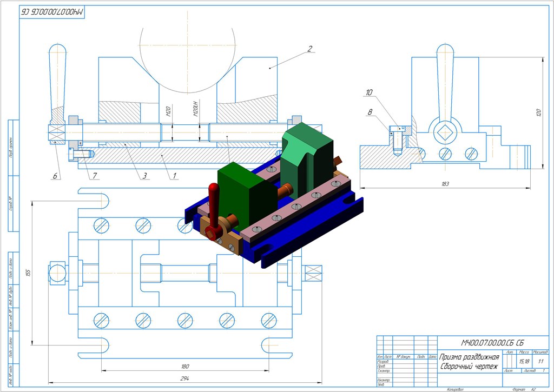Select the height dimension 120
554x392 pixels.
tap(538, 112)
